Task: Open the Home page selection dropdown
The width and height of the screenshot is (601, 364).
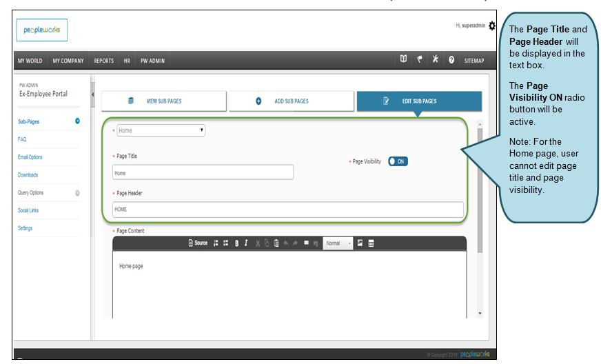Action: tap(161, 130)
